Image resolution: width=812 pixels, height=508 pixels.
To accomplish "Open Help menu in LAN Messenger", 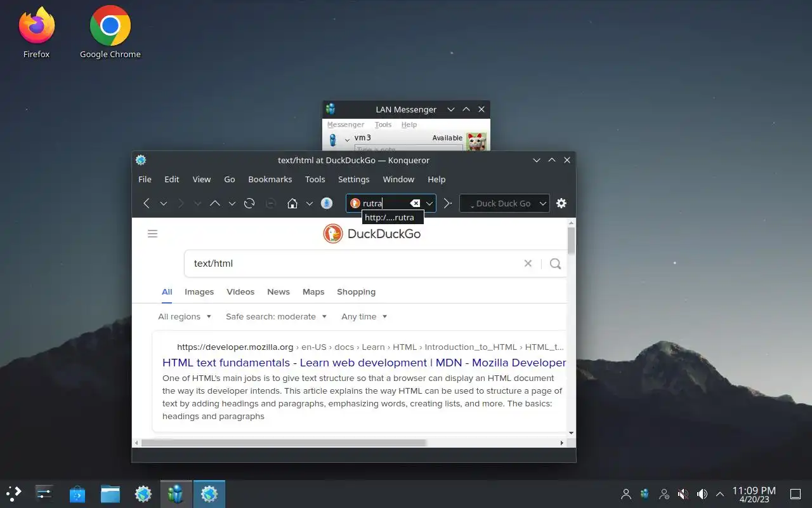I will [x=409, y=124].
